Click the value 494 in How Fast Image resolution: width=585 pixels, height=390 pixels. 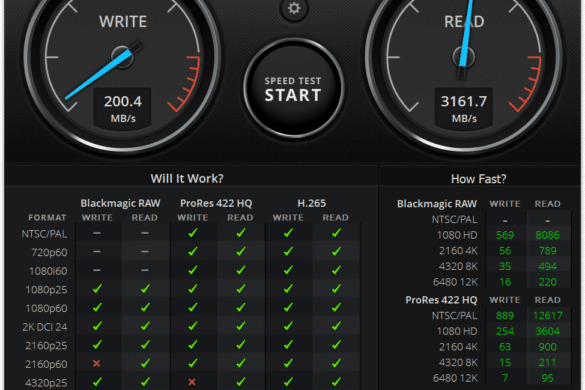[547, 266]
